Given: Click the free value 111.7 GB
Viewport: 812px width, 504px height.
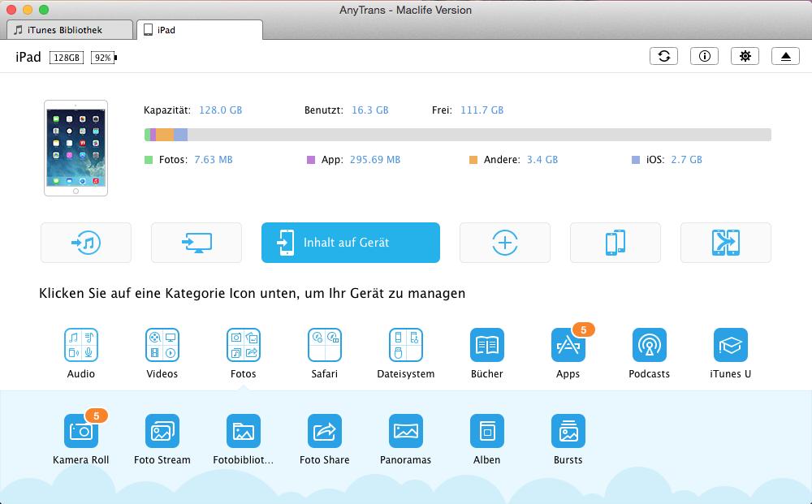Looking at the screenshot, I should point(482,110).
